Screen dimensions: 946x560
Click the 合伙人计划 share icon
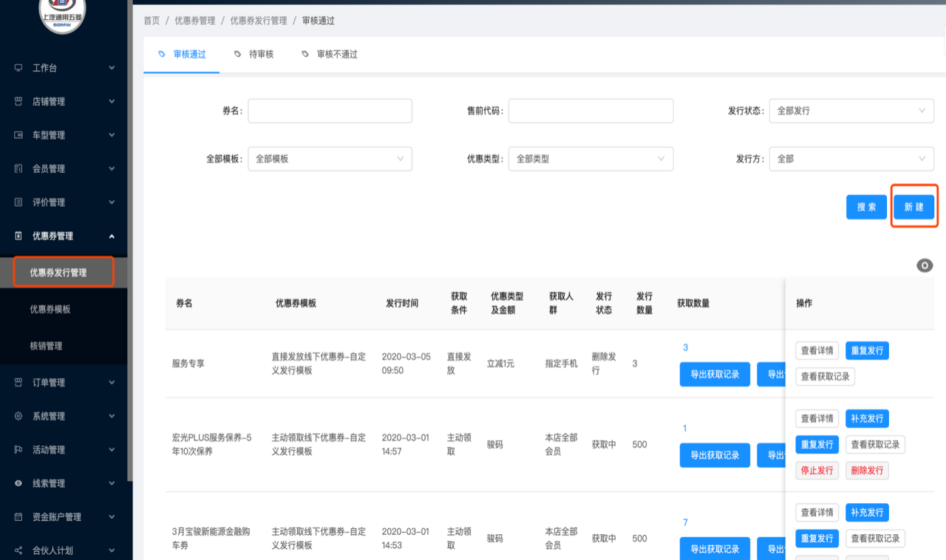coord(18,550)
